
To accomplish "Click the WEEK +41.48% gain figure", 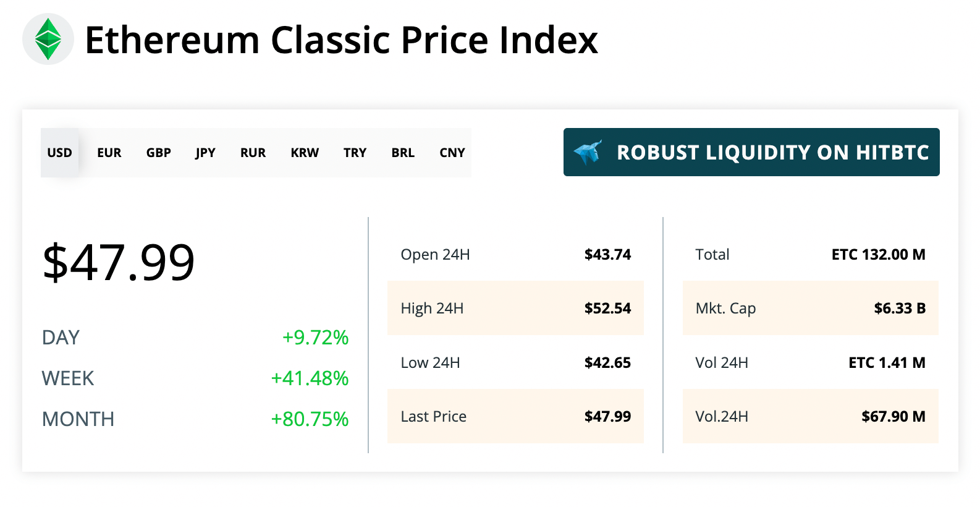I will (x=310, y=378).
